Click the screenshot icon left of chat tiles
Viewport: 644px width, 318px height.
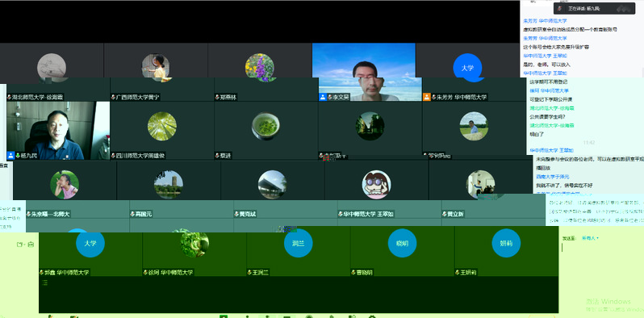(31, 245)
